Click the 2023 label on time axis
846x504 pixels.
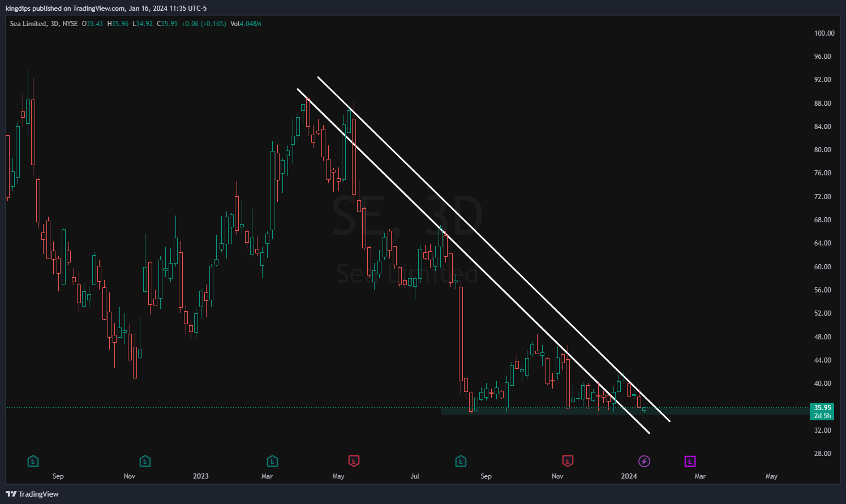pos(201,476)
